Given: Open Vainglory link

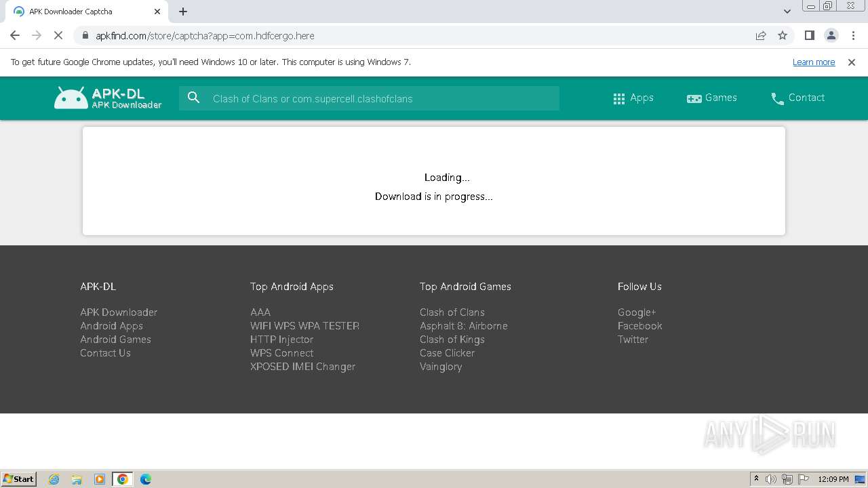Looking at the screenshot, I should (441, 367).
